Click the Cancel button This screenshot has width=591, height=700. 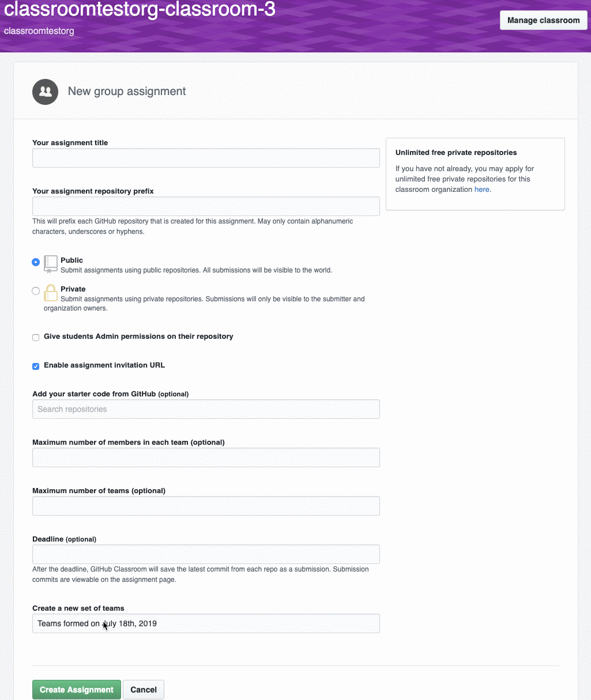[x=144, y=690]
